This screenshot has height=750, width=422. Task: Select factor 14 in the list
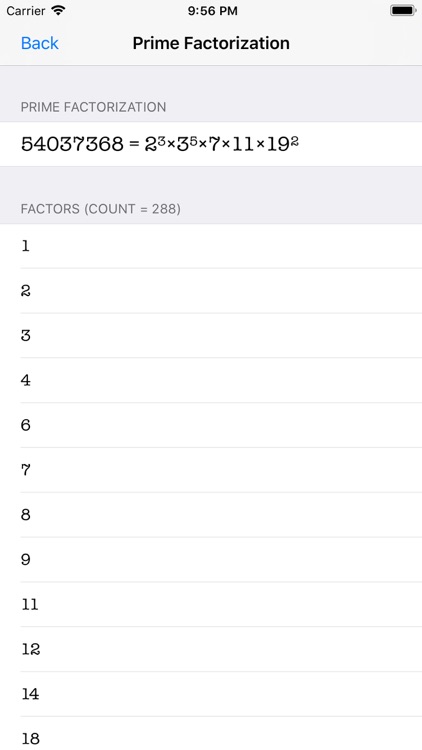(211, 694)
